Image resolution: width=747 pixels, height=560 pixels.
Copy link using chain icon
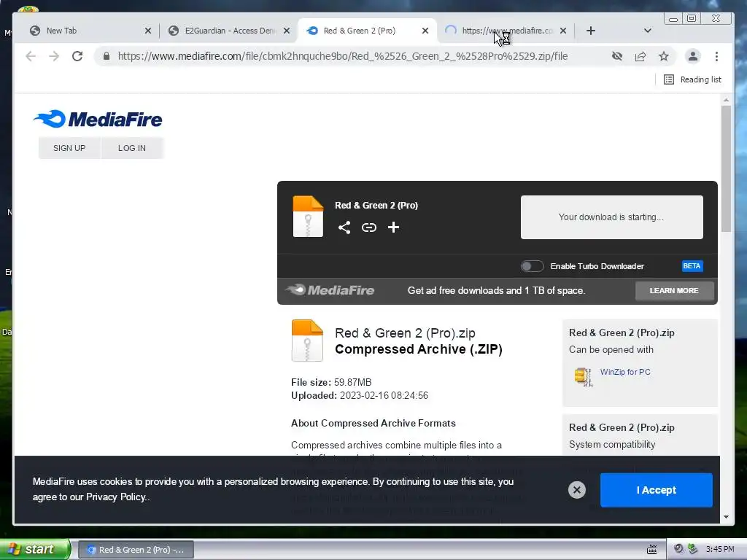(368, 227)
